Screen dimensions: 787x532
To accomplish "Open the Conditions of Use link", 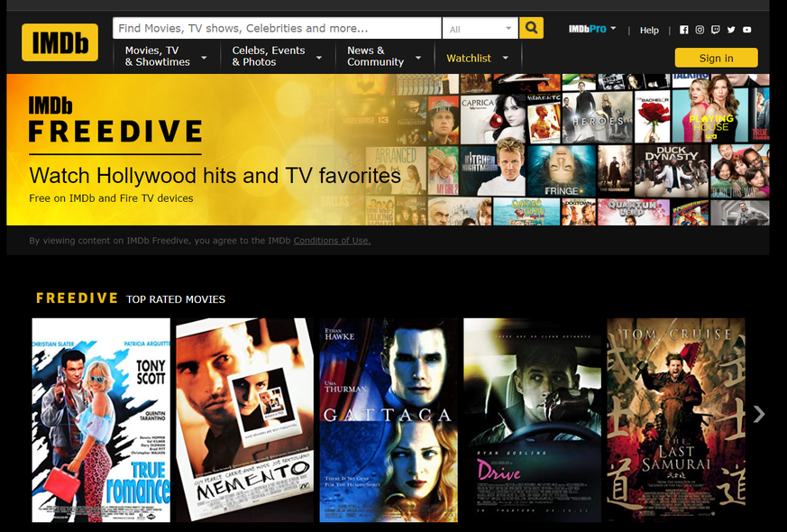I will (x=333, y=241).
